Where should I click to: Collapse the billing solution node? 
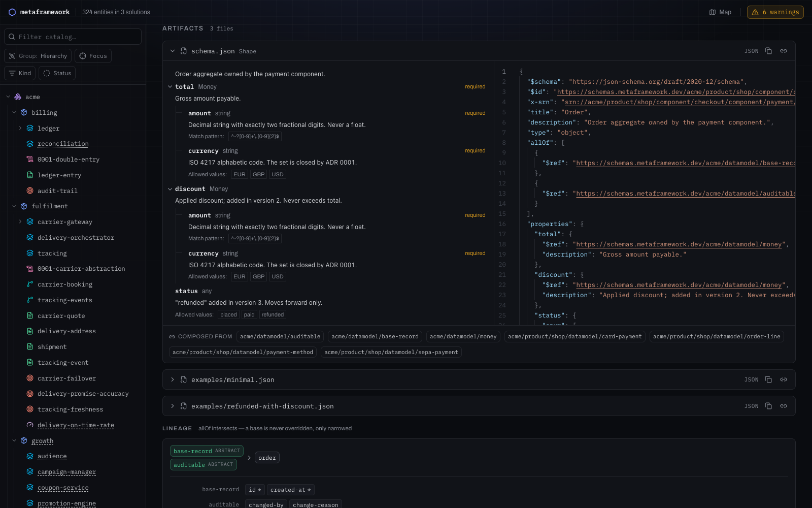14,113
